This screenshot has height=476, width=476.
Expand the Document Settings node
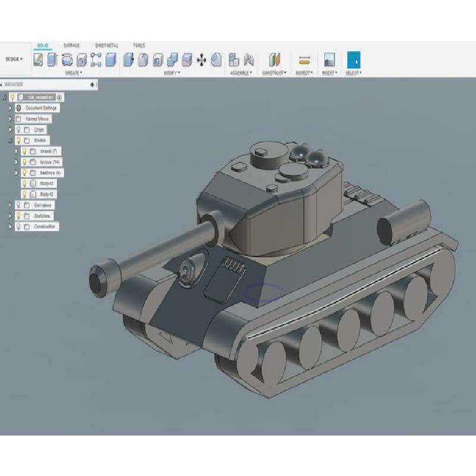(10, 108)
